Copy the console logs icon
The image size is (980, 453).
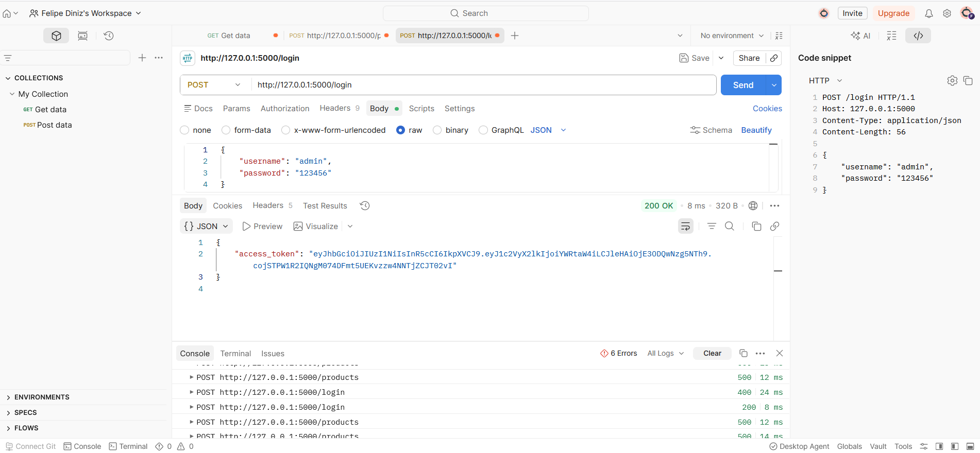pyautogui.click(x=743, y=353)
